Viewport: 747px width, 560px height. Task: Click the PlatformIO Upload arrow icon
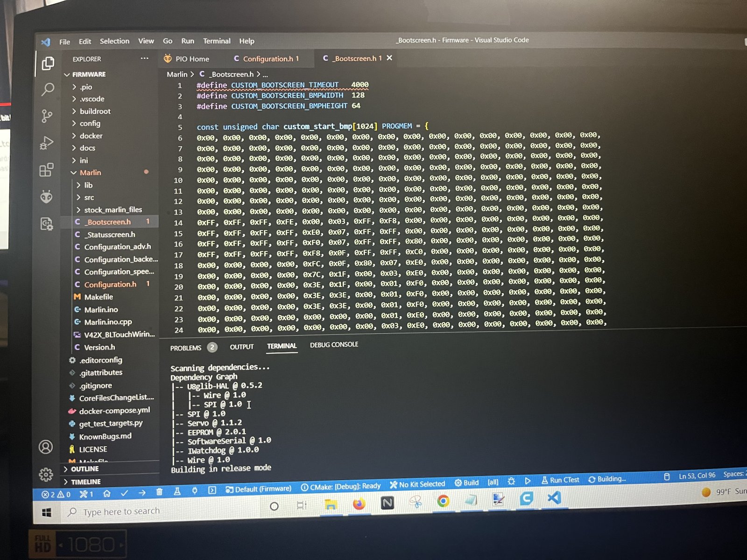tap(142, 492)
